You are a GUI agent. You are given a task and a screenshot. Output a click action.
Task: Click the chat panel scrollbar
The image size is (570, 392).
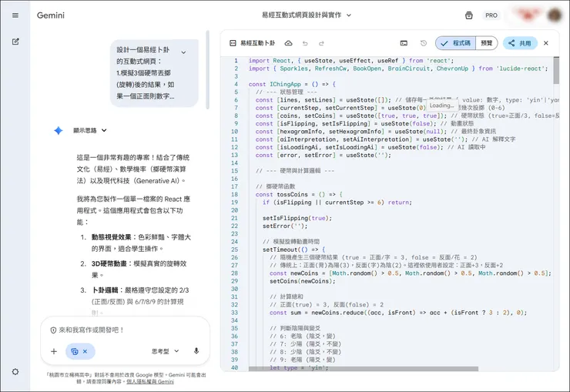(207, 69)
